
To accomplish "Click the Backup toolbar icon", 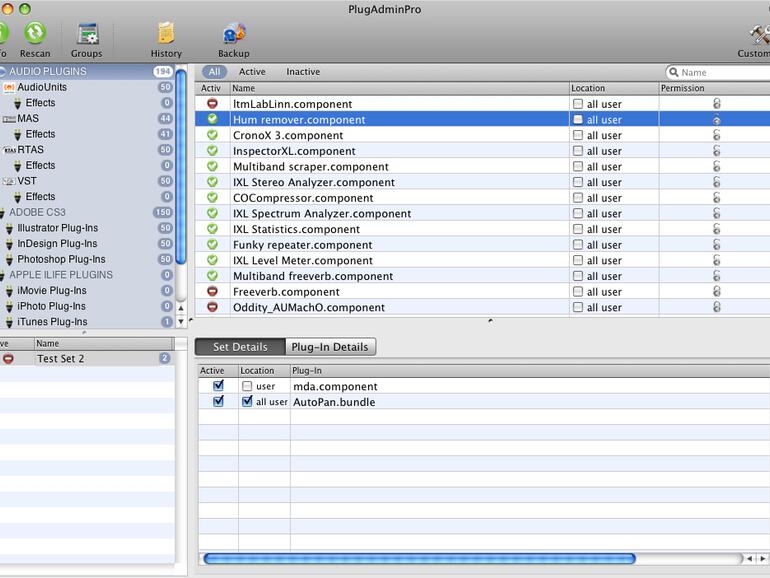I will (x=233, y=35).
